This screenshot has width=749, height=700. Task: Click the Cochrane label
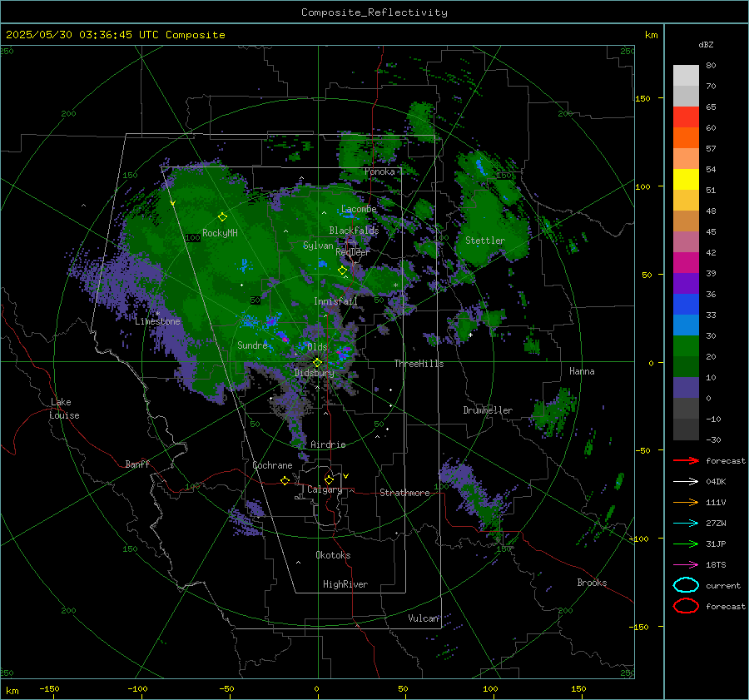pyautogui.click(x=272, y=465)
